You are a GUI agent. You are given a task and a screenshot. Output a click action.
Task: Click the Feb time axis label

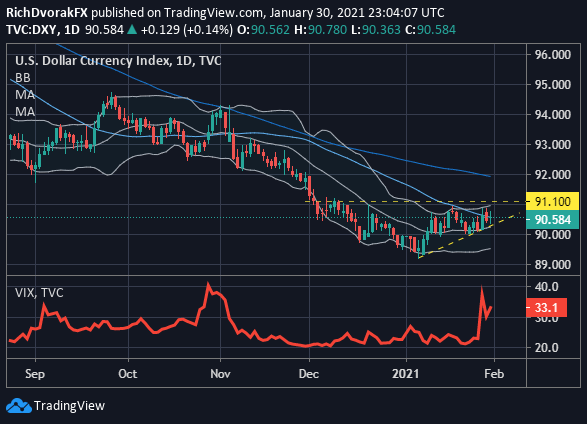tap(494, 374)
